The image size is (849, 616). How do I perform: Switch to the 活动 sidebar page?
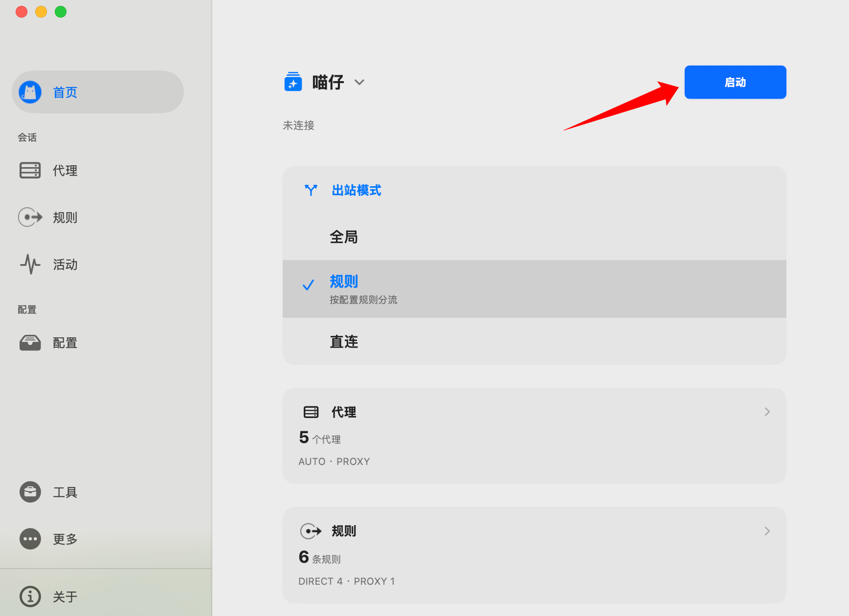point(98,264)
